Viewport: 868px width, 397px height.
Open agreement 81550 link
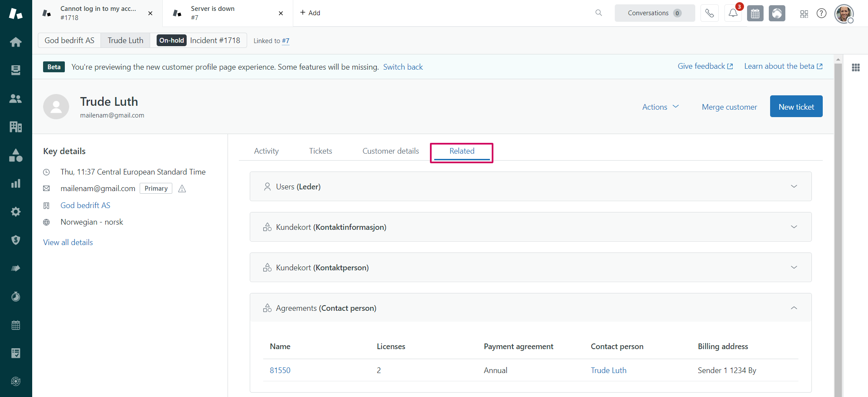(x=280, y=370)
